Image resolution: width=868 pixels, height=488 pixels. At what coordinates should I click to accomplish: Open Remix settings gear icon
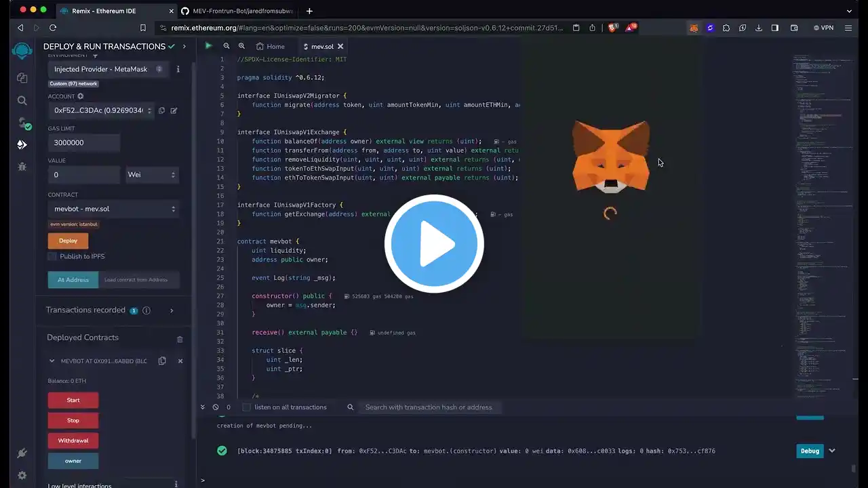click(x=22, y=475)
